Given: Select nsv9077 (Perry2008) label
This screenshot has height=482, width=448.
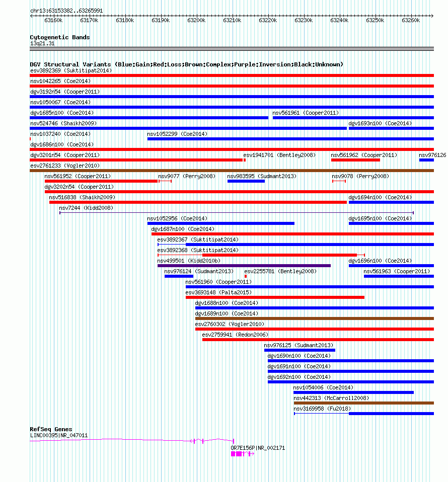Looking at the screenshot, I should [187, 176].
